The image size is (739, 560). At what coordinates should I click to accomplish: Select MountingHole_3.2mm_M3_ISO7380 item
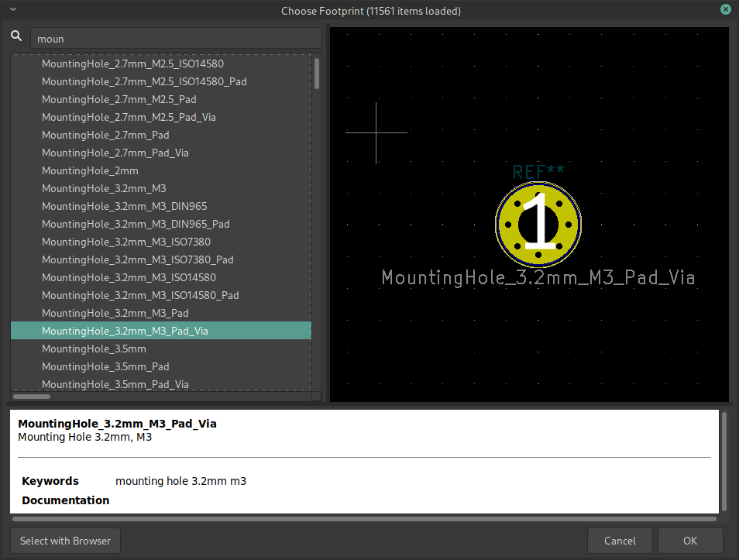pos(125,242)
